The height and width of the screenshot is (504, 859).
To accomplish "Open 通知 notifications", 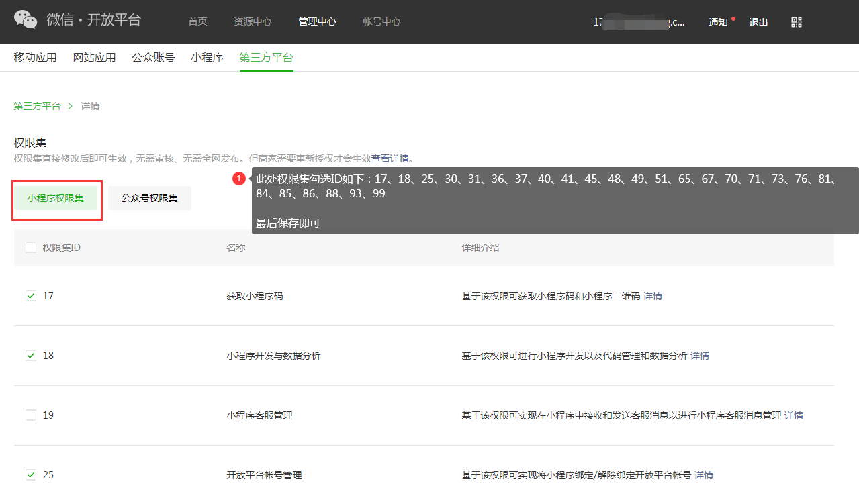I will 718,22.
